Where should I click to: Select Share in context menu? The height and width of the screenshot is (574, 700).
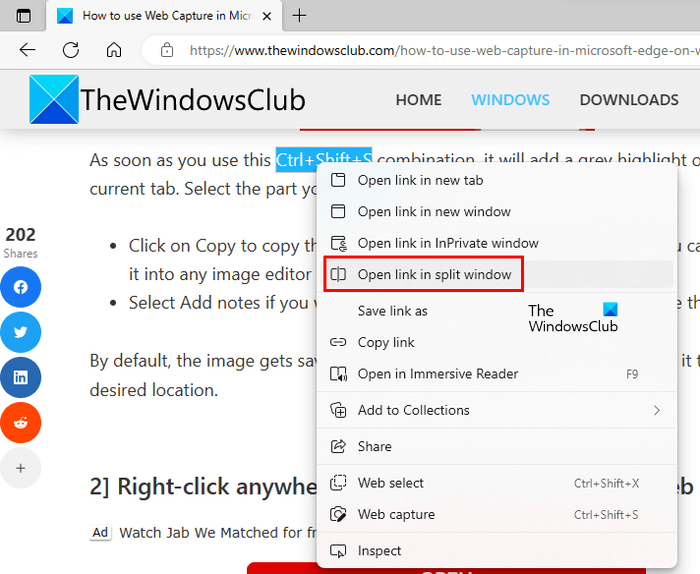(496, 446)
